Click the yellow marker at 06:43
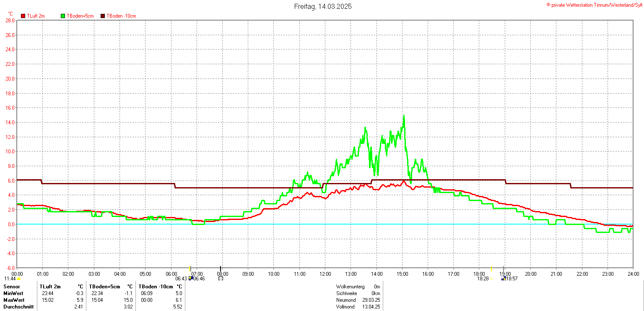Screen dimensions: 644x311 point(190,269)
